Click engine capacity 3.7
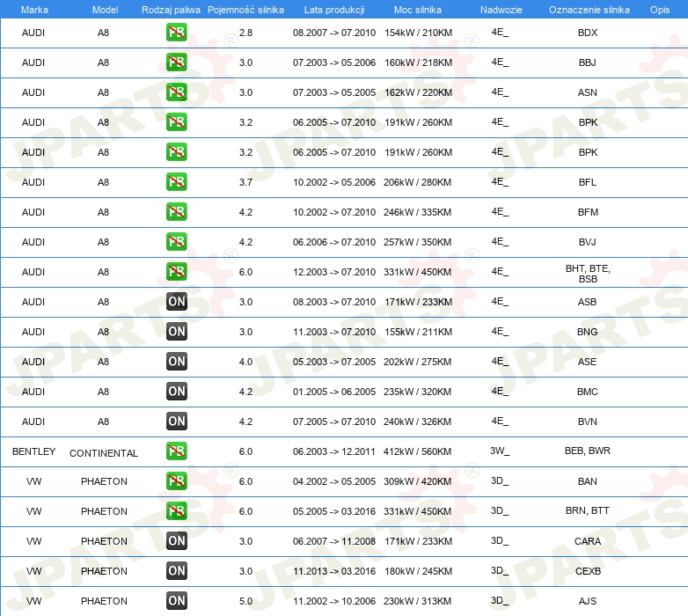Viewport: 688px width, 616px height. click(x=245, y=182)
